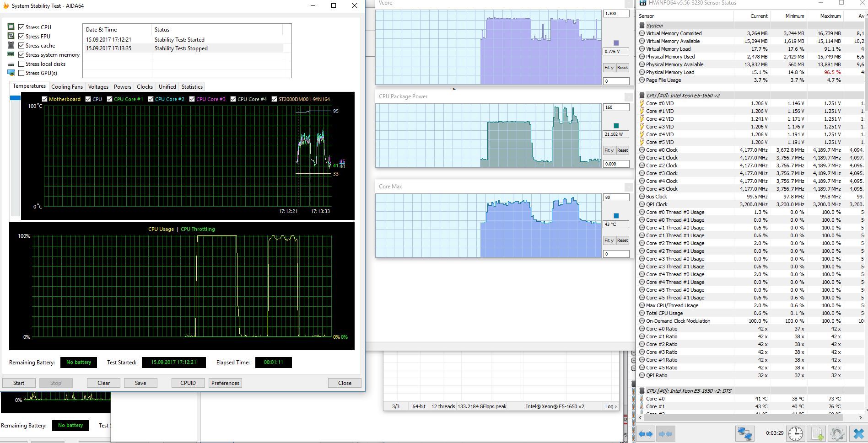Viewport: 868px width, 443px height.
Task: Click the disk drive icon beside Stress local disks
Action: (x=11, y=64)
